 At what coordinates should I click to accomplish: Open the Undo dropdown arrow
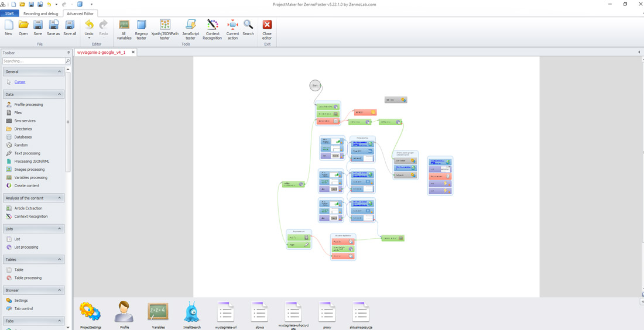(89, 38)
